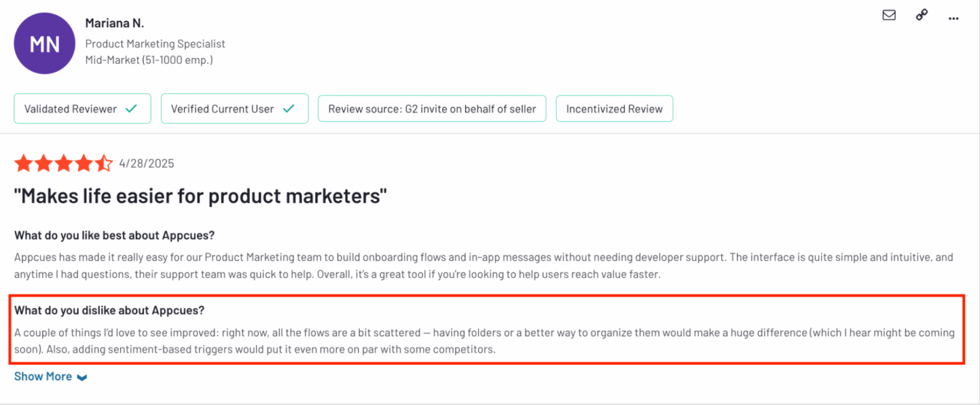Click the Verified Current User checkmark
980x405 pixels.
coord(288,109)
